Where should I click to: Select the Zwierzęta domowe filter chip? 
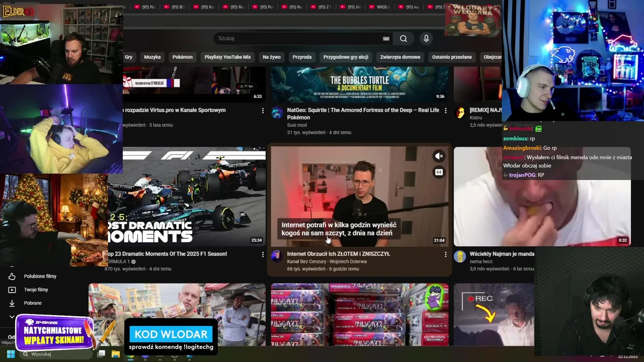400,57
